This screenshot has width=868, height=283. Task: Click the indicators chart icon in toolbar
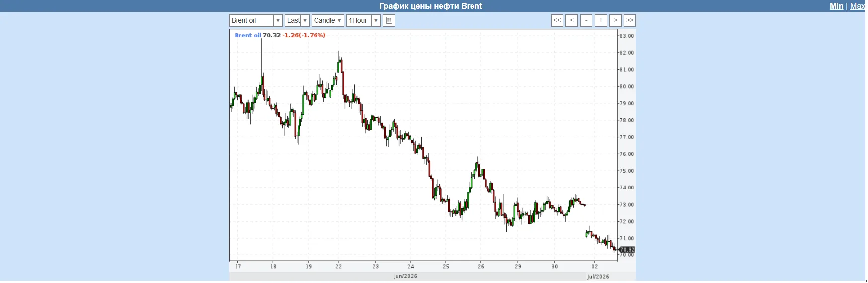[x=389, y=20]
